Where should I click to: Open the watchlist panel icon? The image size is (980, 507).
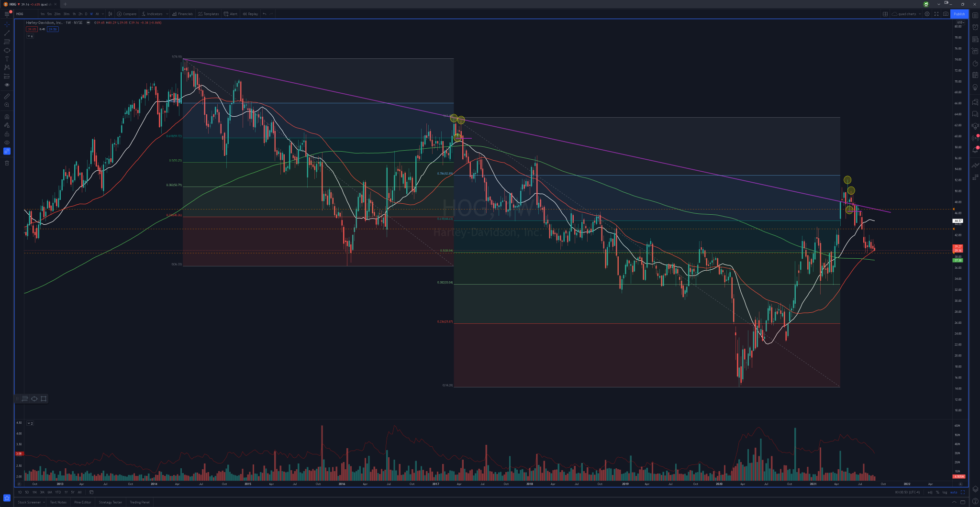[x=975, y=15]
